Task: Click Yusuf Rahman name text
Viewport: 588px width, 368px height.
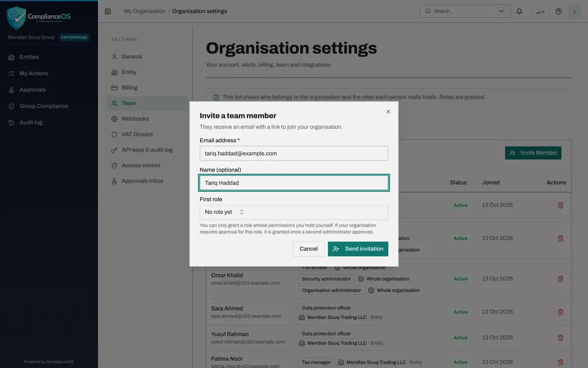Action: [x=230, y=334]
